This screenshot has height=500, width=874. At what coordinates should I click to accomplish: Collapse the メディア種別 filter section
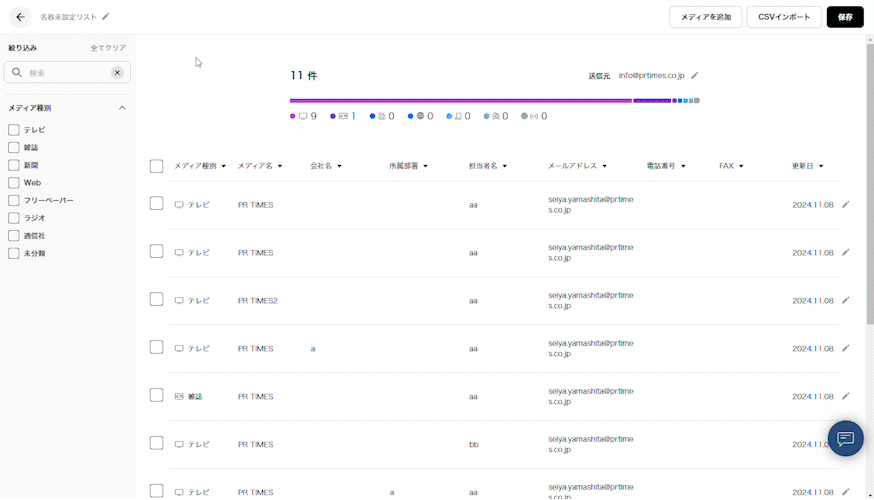pyautogui.click(x=122, y=108)
